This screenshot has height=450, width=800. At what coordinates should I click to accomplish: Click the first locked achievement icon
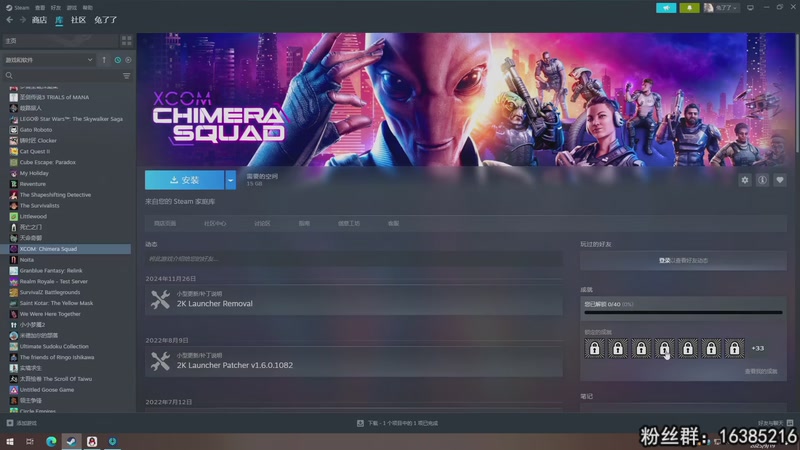(x=594, y=348)
